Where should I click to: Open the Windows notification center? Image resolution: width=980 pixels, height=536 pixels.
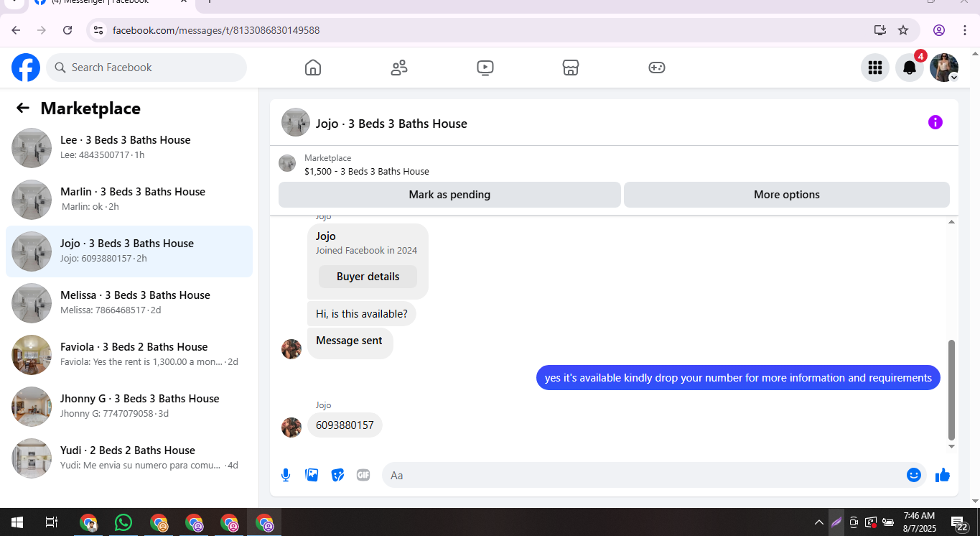(959, 522)
